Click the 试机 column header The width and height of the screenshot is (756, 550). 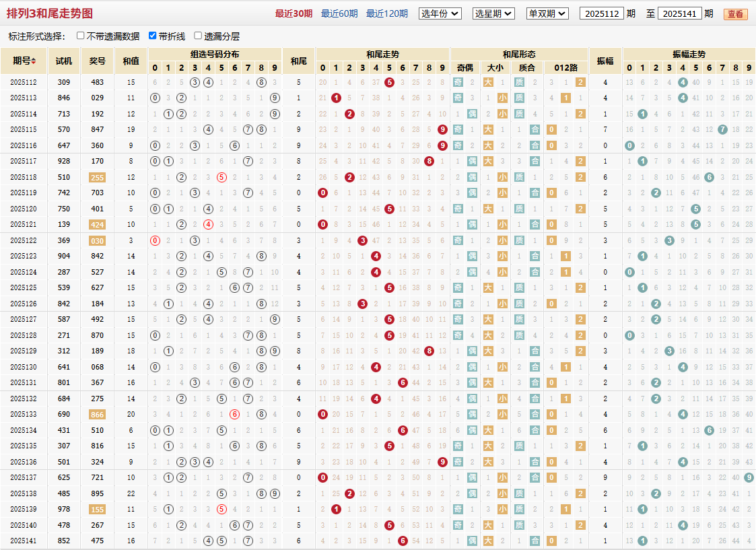(64, 61)
